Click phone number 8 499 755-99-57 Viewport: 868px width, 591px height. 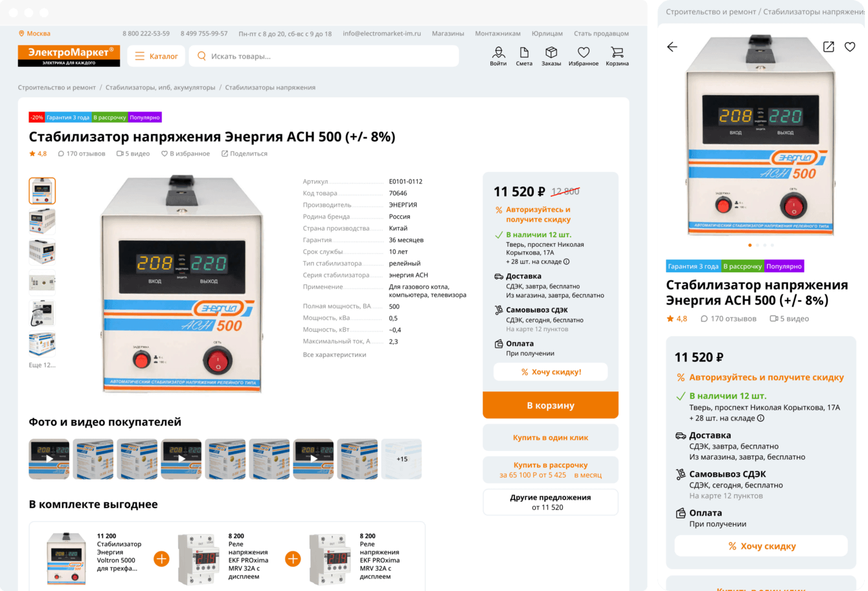tap(204, 34)
